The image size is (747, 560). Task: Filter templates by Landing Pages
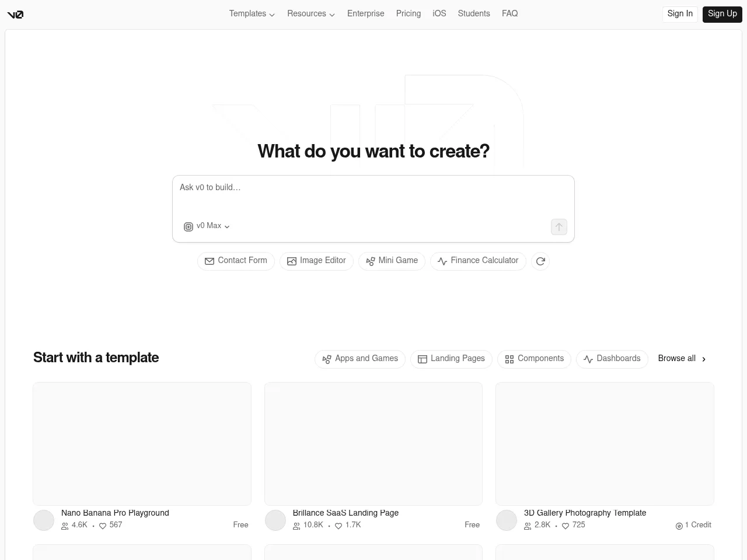[451, 359]
